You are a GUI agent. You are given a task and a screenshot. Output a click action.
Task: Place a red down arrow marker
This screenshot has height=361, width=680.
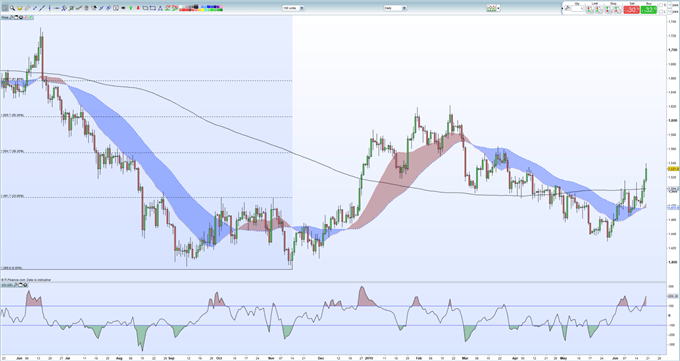click(138, 8)
